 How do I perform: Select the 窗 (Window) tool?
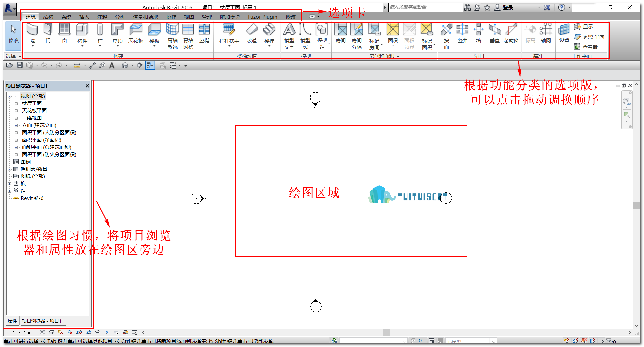pos(64,34)
